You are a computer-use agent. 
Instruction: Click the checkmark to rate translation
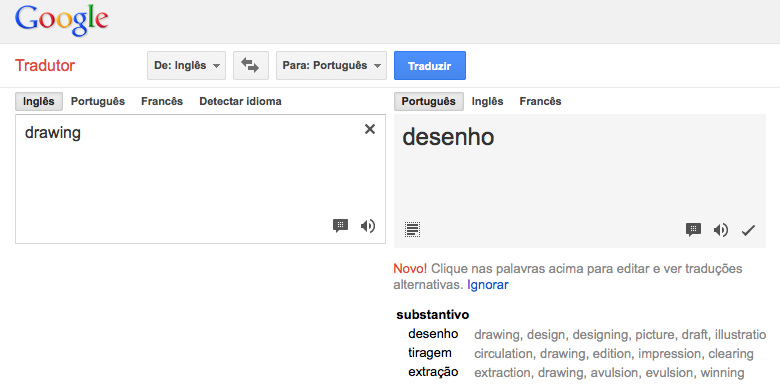[748, 230]
